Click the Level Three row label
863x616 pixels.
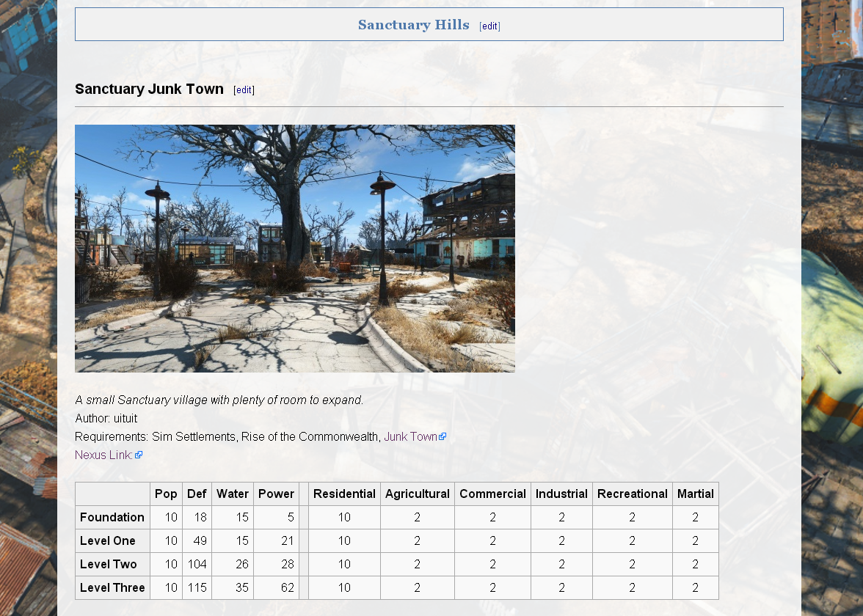112,587
